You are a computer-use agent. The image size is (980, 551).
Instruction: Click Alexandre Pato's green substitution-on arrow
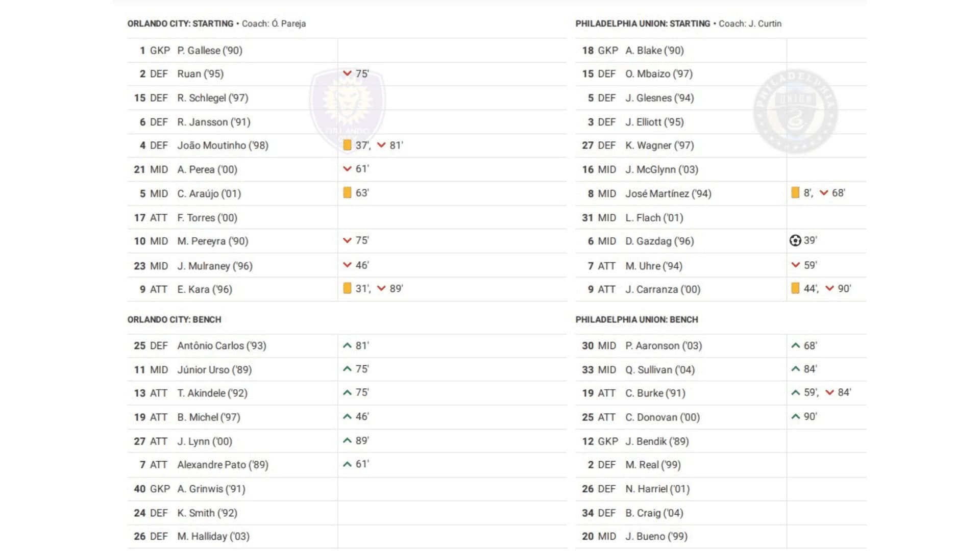(x=347, y=464)
